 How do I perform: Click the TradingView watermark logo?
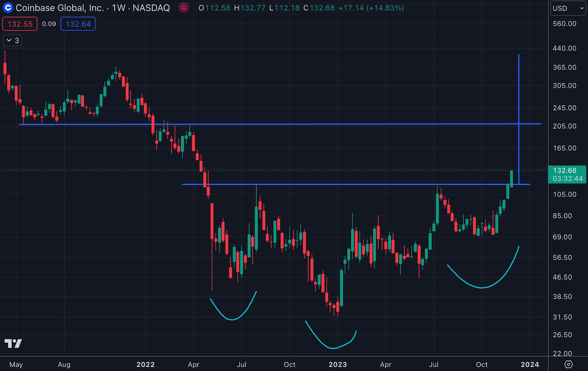pos(14,344)
